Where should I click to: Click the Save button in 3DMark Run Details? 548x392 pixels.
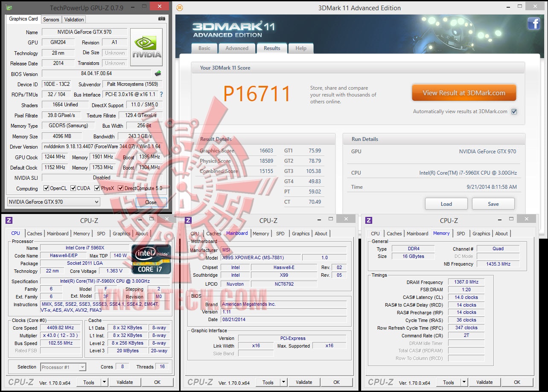click(x=493, y=204)
